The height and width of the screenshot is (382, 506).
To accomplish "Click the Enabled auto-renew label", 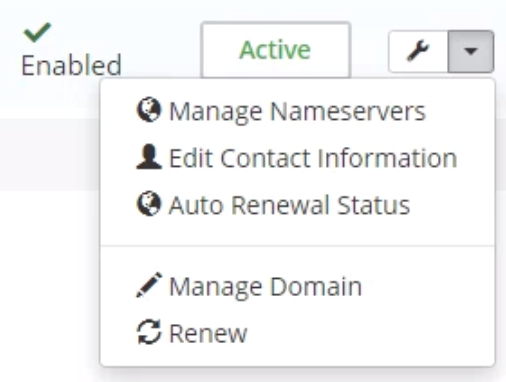I will point(71,65).
